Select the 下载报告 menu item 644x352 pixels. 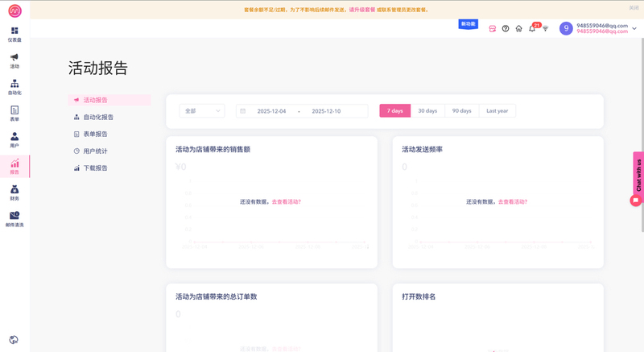pyautogui.click(x=109, y=168)
